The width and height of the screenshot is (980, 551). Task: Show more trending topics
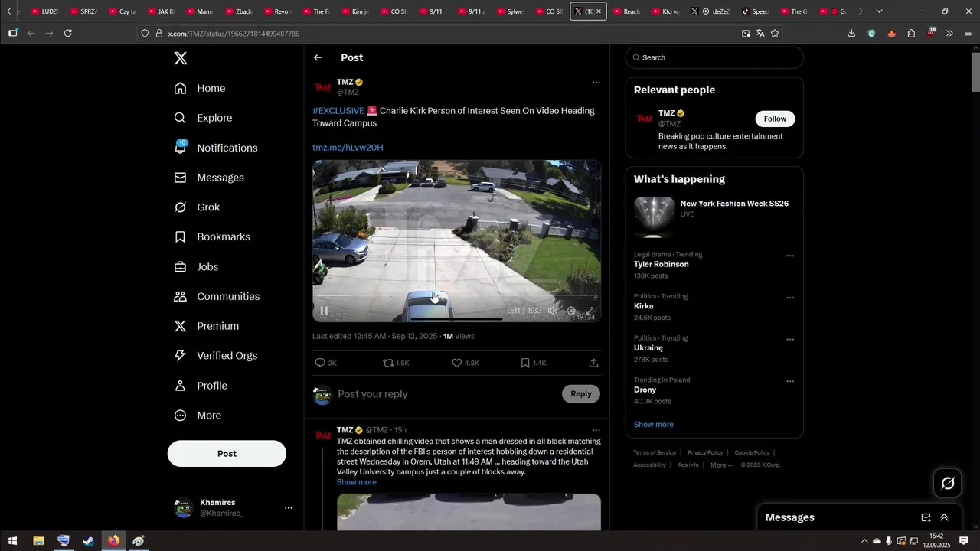pyautogui.click(x=654, y=425)
